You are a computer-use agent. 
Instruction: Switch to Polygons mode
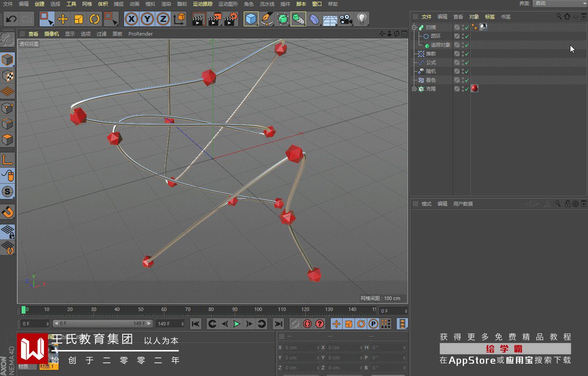[7, 140]
